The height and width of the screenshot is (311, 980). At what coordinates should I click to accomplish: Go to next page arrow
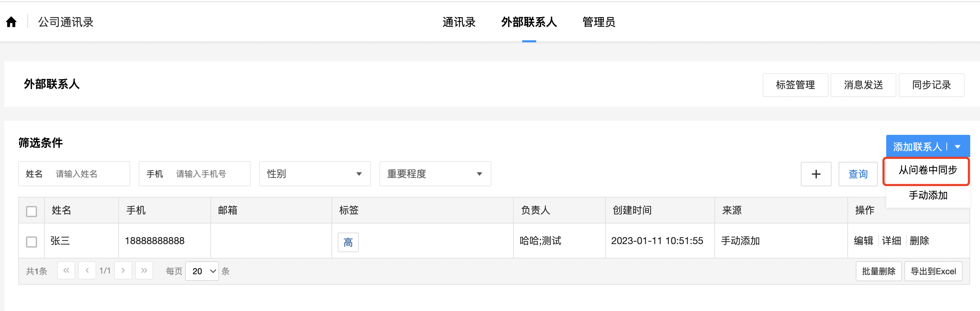pos(123,271)
